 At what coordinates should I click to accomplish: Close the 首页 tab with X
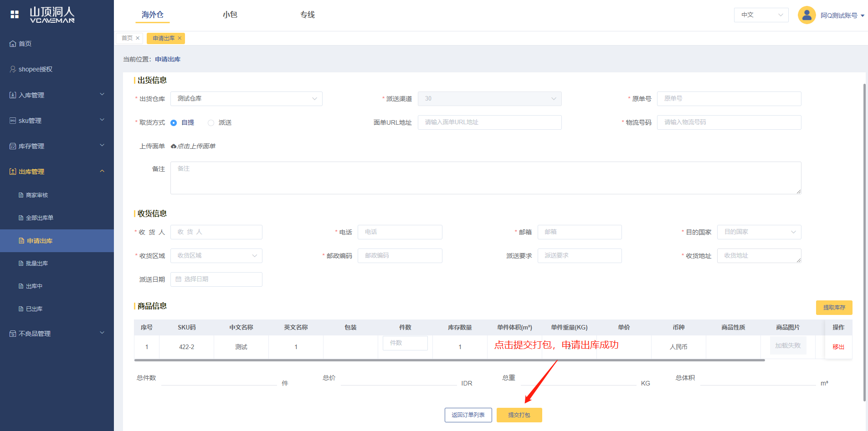(138, 38)
